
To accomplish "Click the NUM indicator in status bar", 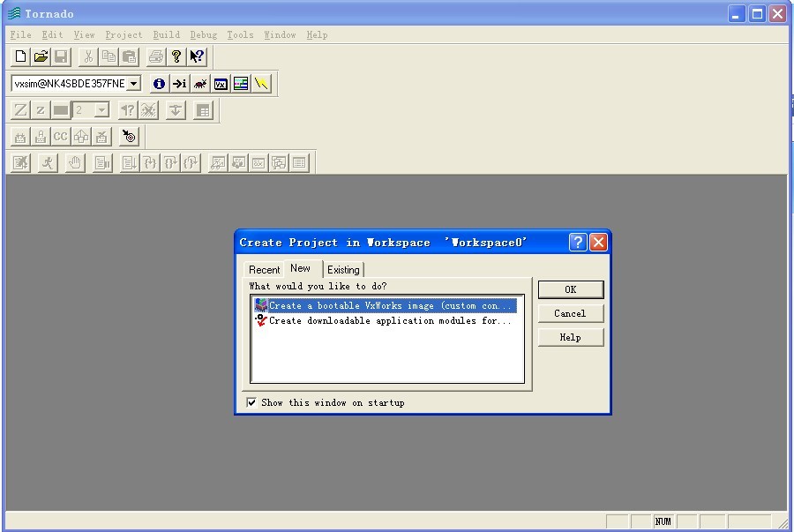I will pyautogui.click(x=663, y=521).
